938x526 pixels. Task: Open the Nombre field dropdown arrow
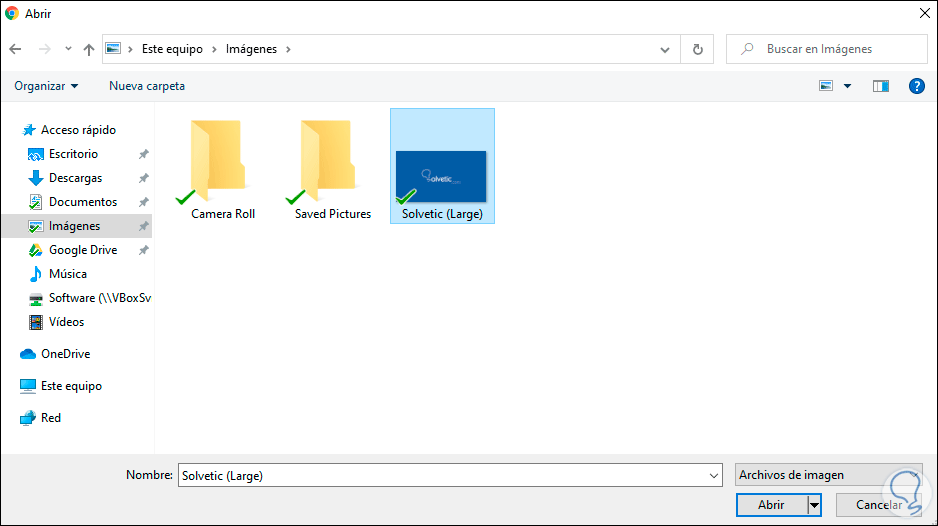(x=714, y=475)
